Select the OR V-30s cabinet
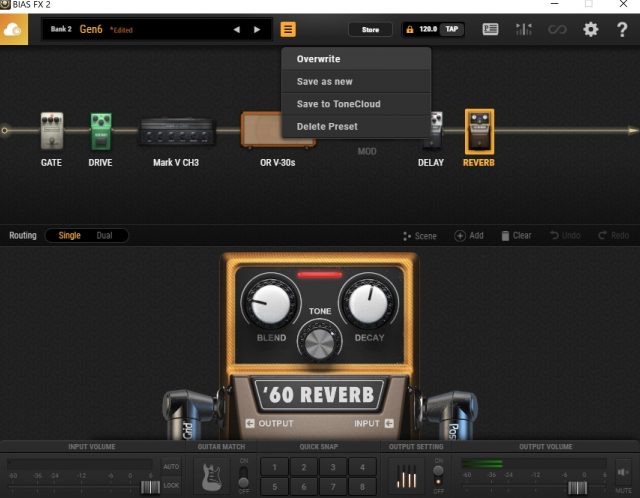 pyautogui.click(x=261, y=130)
